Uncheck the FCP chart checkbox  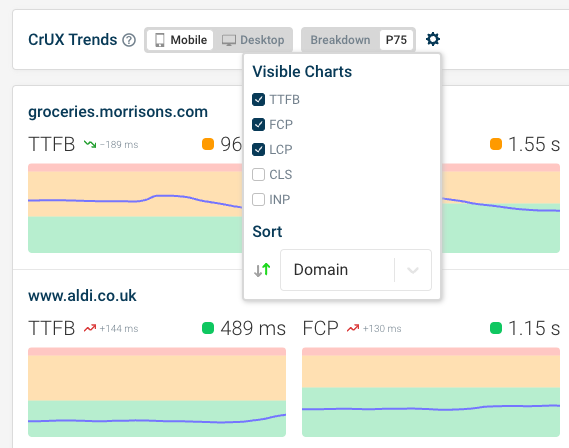tap(258, 124)
